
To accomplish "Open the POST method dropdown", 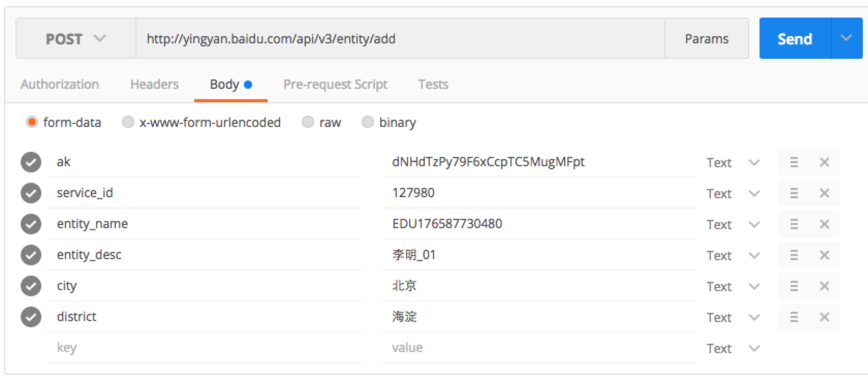I will (x=76, y=39).
